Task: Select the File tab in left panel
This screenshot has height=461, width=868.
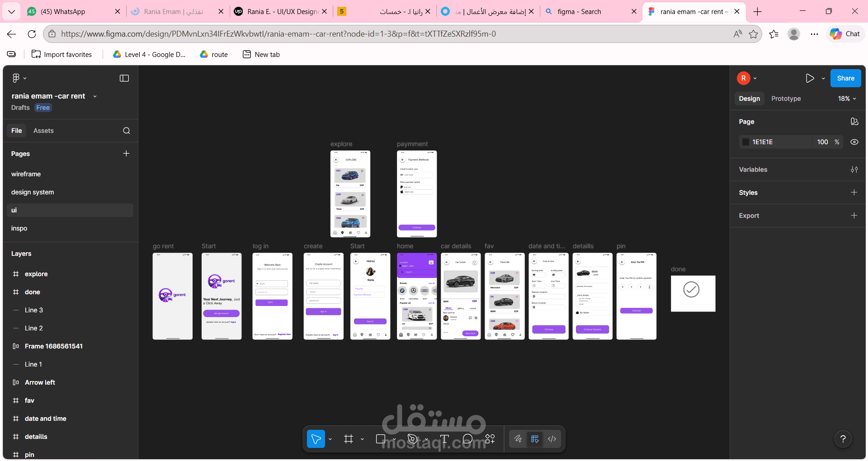Action: (x=17, y=131)
